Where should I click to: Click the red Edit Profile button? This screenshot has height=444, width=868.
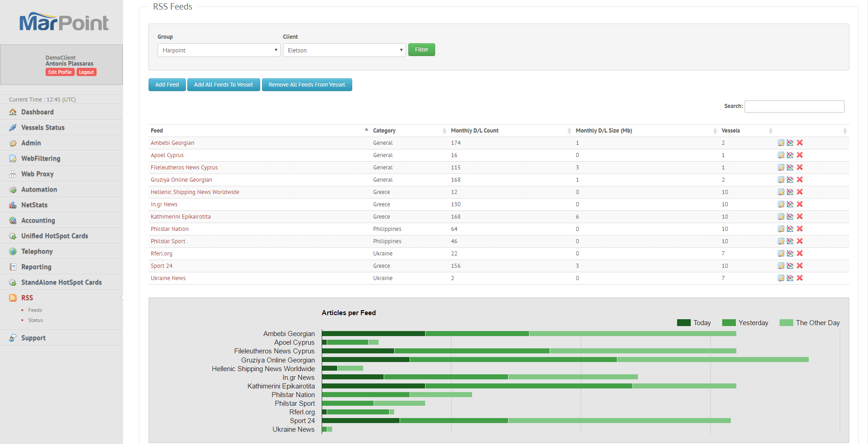pyautogui.click(x=60, y=72)
